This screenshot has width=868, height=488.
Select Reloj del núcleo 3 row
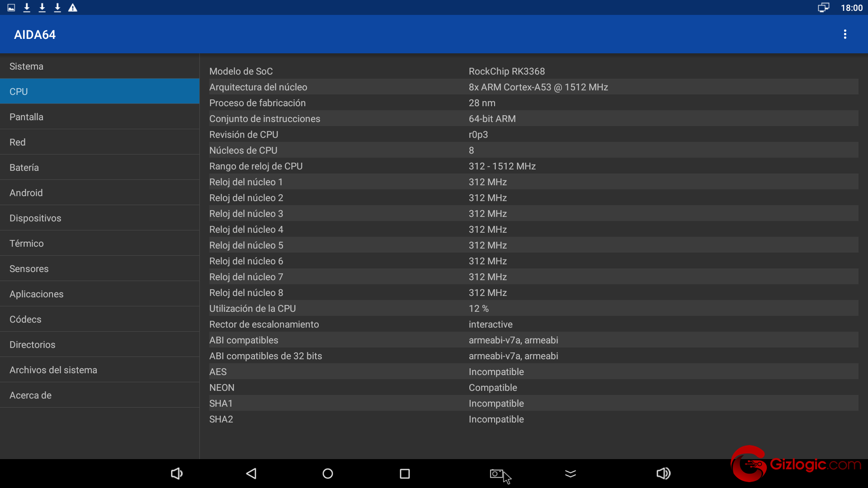click(533, 213)
